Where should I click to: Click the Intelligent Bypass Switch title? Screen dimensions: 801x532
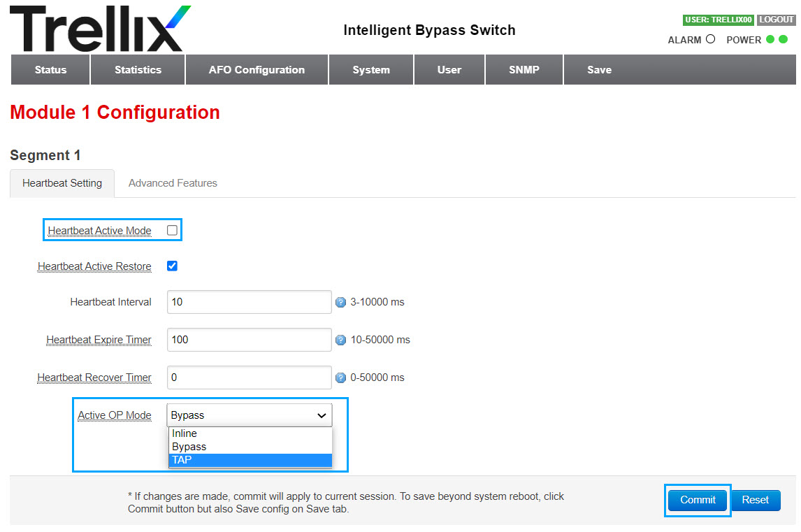(429, 30)
